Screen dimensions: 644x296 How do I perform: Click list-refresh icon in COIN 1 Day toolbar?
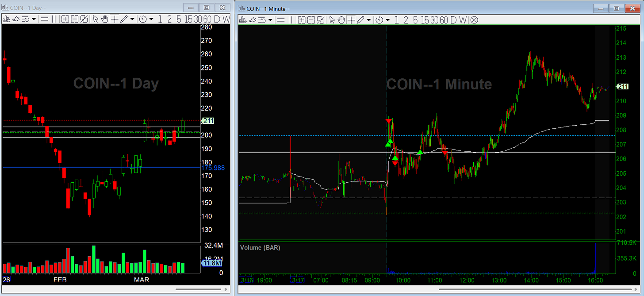pos(25,19)
